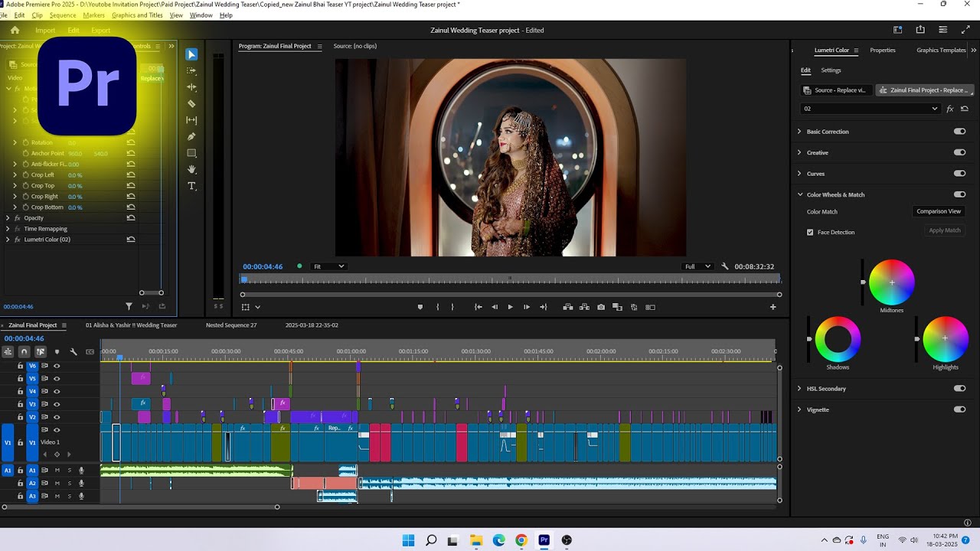The height and width of the screenshot is (551, 980).
Task: Toggle Basic Correction on/off switch
Action: [959, 132]
